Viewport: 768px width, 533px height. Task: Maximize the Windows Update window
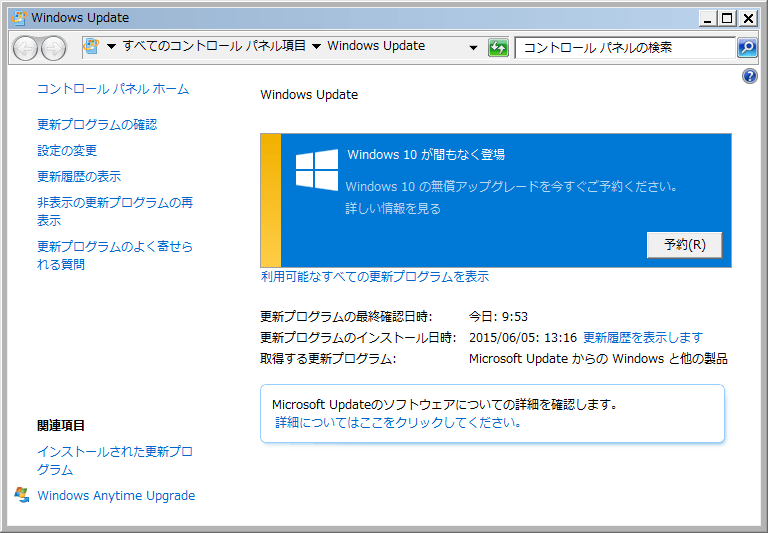(727, 19)
